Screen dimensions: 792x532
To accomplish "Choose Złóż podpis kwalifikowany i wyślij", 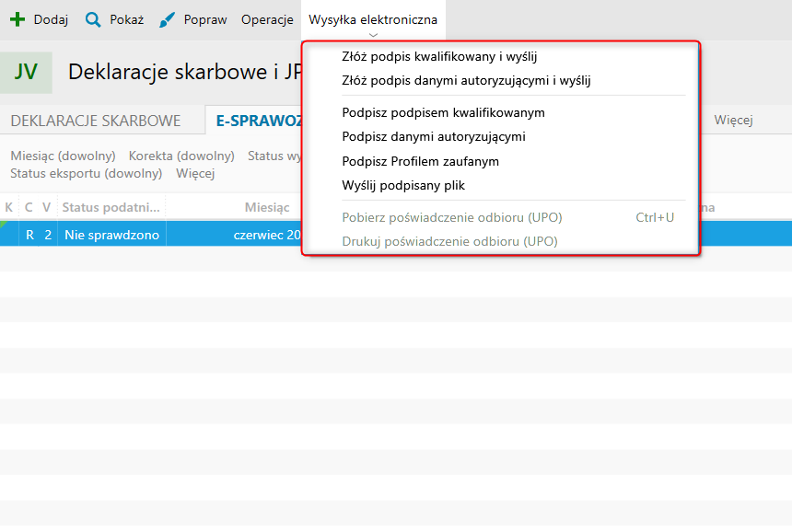I will click(x=439, y=56).
